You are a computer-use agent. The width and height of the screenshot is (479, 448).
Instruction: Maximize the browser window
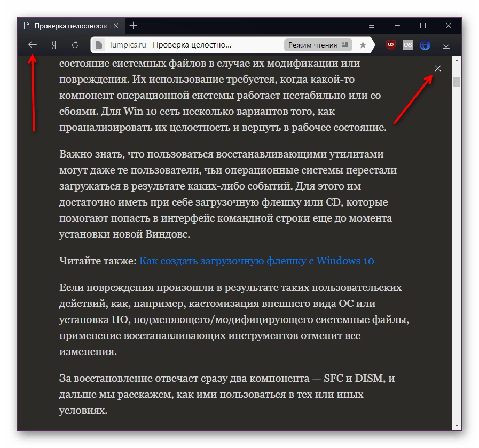(423, 26)
